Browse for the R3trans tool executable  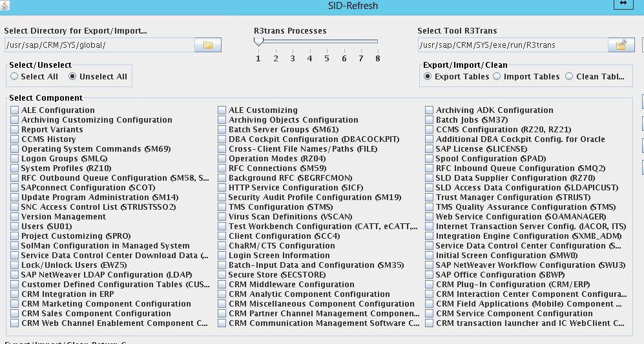tap(621, 45)
